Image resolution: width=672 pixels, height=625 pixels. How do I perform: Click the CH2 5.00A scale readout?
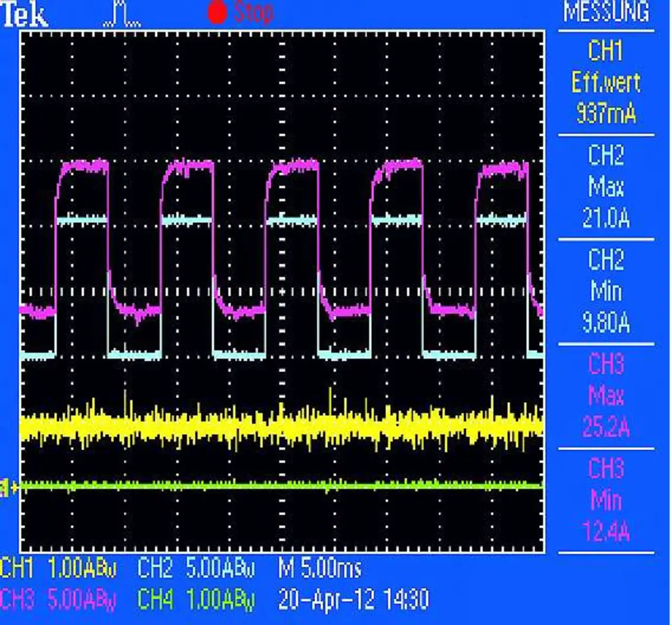[x=196, y=568]
